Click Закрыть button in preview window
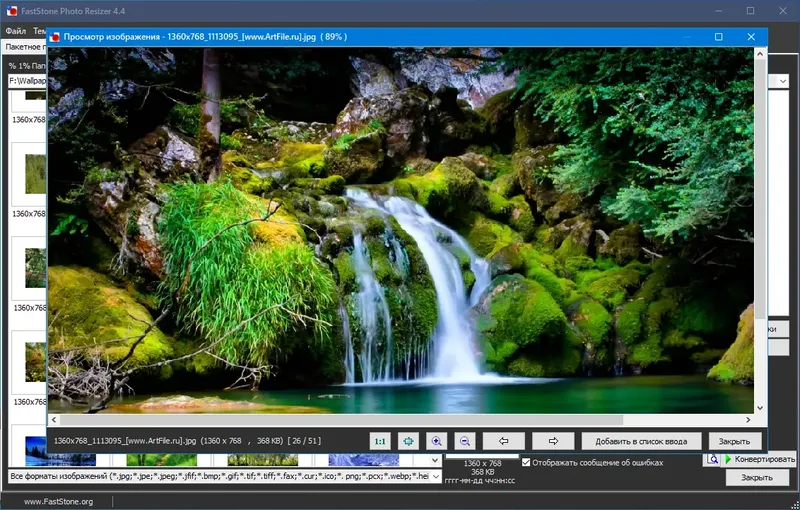This screenshot has height=510, width=800. (734, 441)
